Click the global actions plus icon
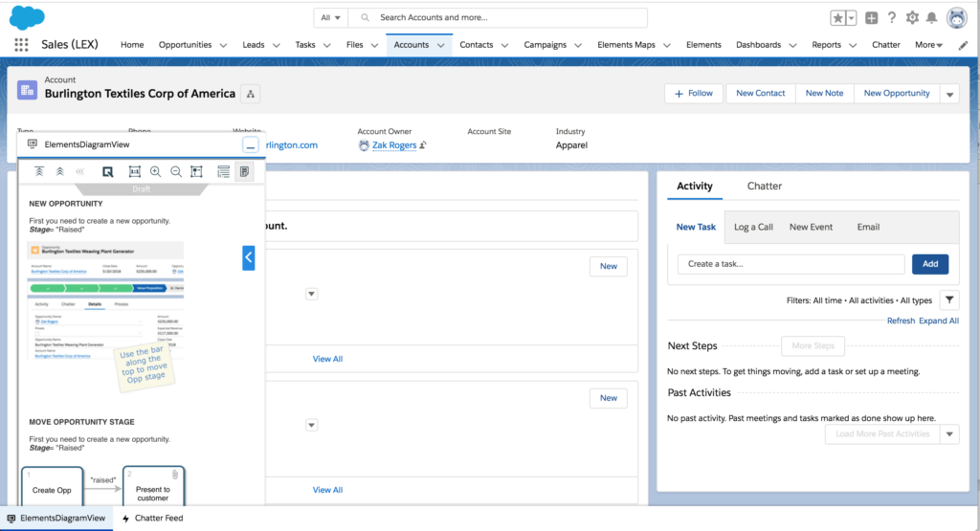The height and width of the screenshot is (531, 980). [871, 18]
